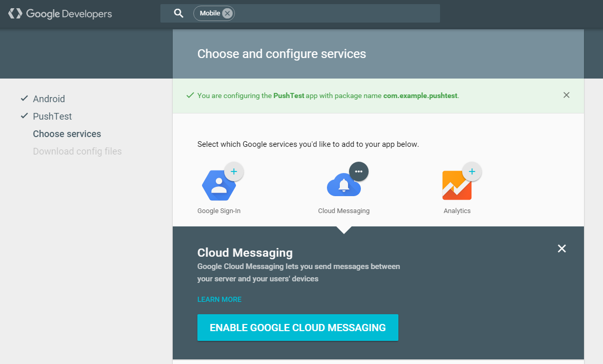The image size is (603, 364).
Task: Click the search magnifier icon
Action: pos(178,13)
